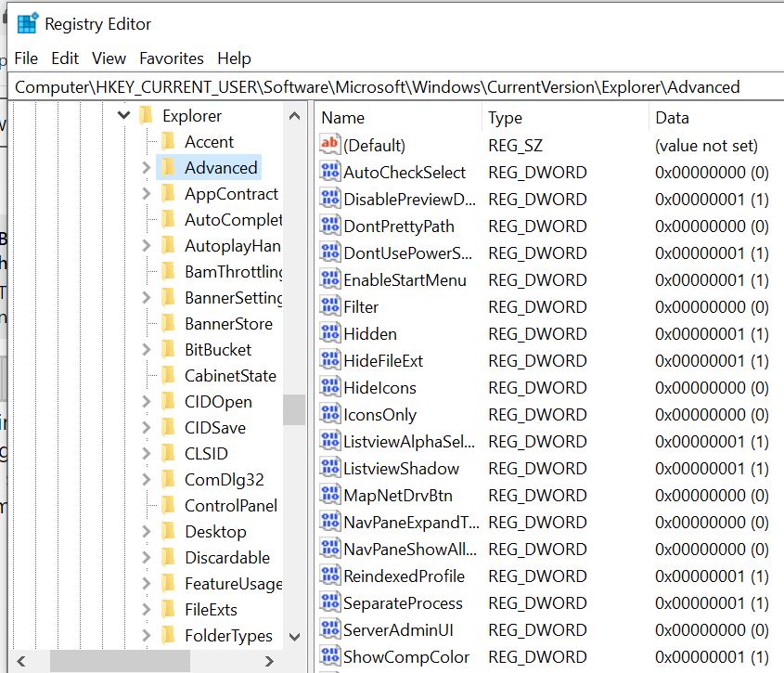Viewport: 784px width, 673px height.
Task: Expand the BannerSettings key
Action: point(146,298)
